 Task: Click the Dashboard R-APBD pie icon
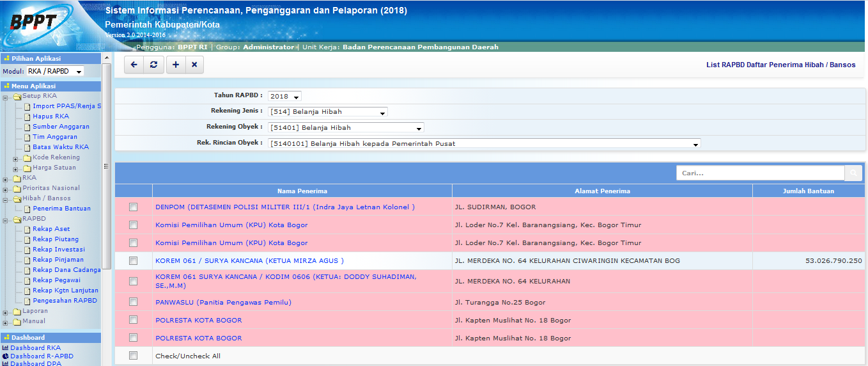point(6,356)
